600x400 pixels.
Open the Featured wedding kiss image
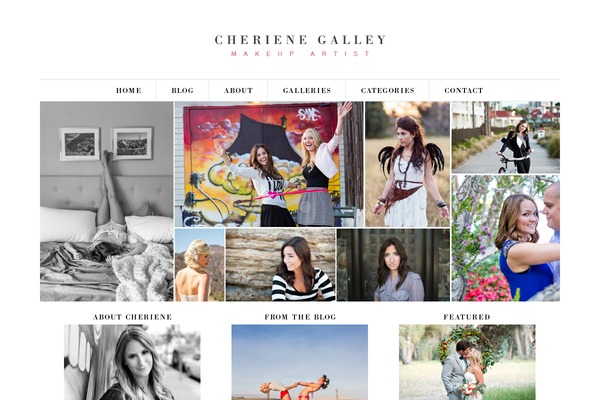pos(467,362)
